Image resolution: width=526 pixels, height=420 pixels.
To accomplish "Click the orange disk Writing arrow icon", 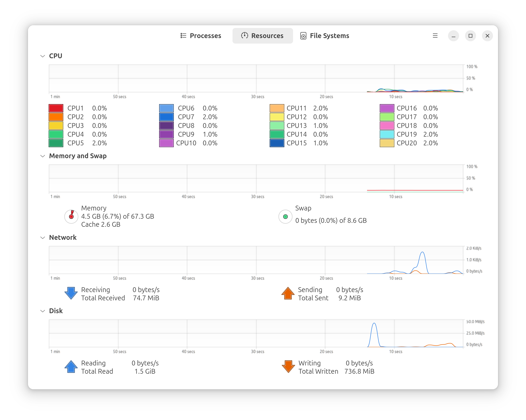I will click(x=288, y=367).
